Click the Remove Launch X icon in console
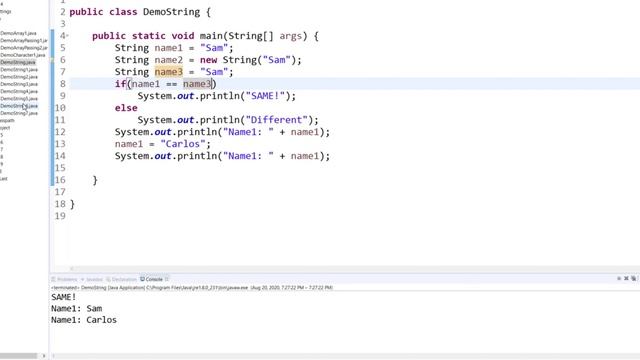Screen dimensions: 640x360 [x=627, y=278]
